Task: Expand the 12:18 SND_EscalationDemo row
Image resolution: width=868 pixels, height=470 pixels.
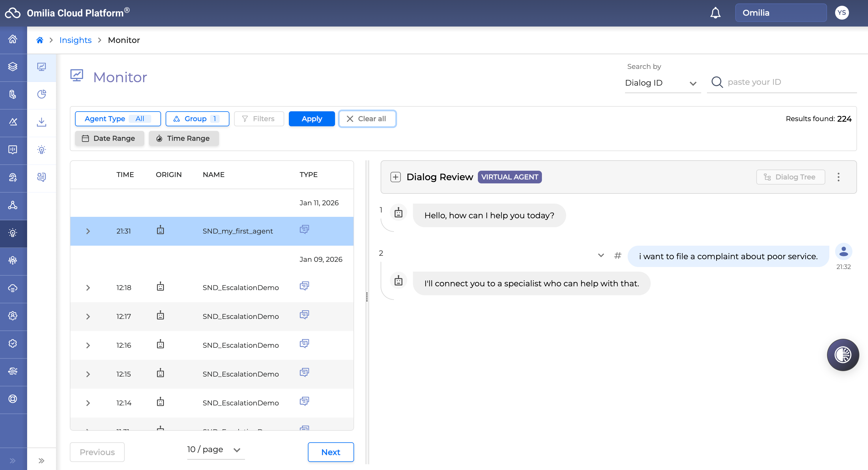Action: point(88,287)
